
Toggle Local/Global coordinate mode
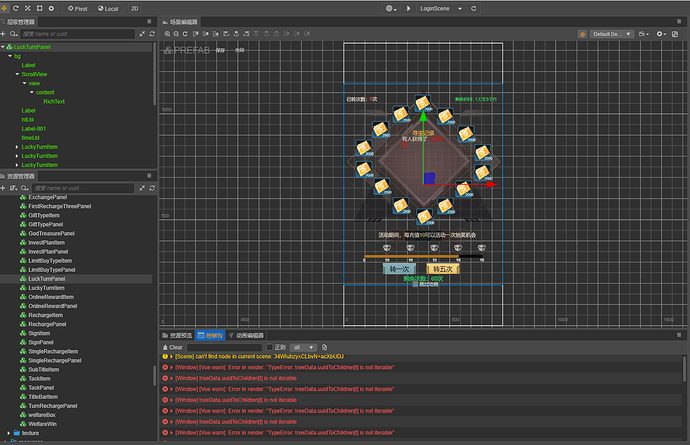(108, 7)
